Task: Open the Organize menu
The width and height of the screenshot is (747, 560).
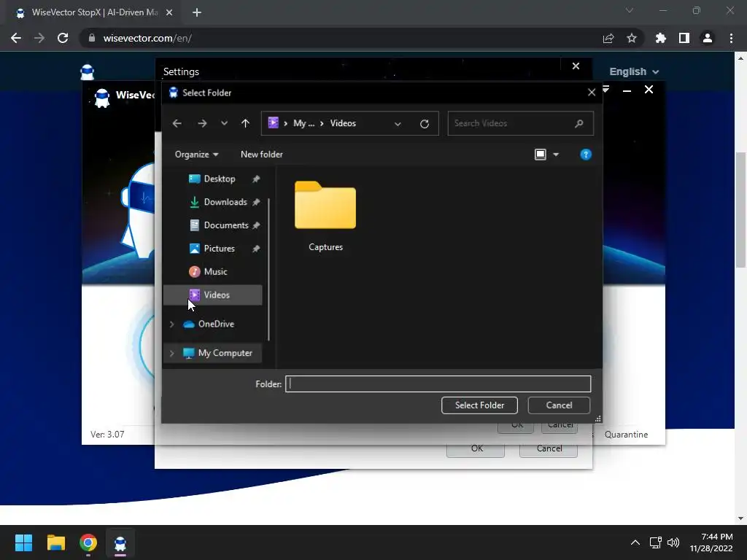Action: [x=196, y=155]
